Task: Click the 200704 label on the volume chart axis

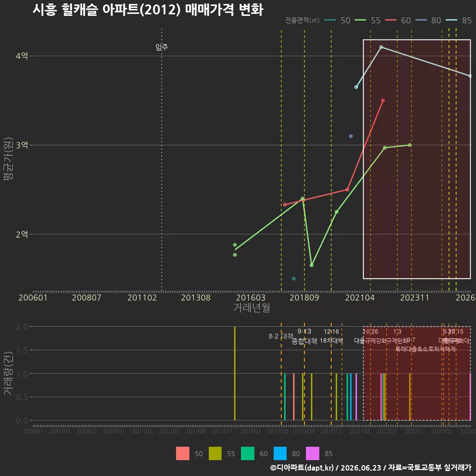Action: tap(60, 431)
